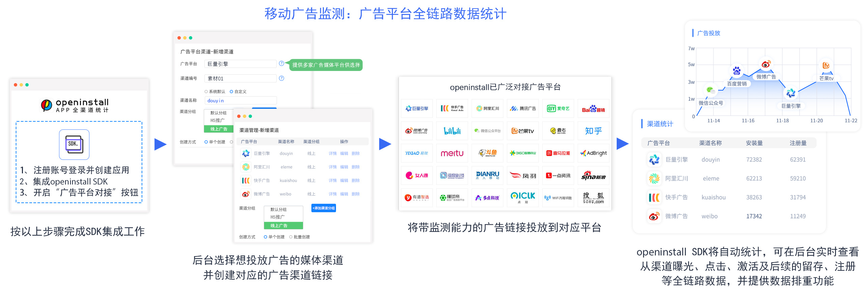Choose 线上广告 in the 渠道管理 group list
This screenshot has height=295, width=868.
[283, 225]
